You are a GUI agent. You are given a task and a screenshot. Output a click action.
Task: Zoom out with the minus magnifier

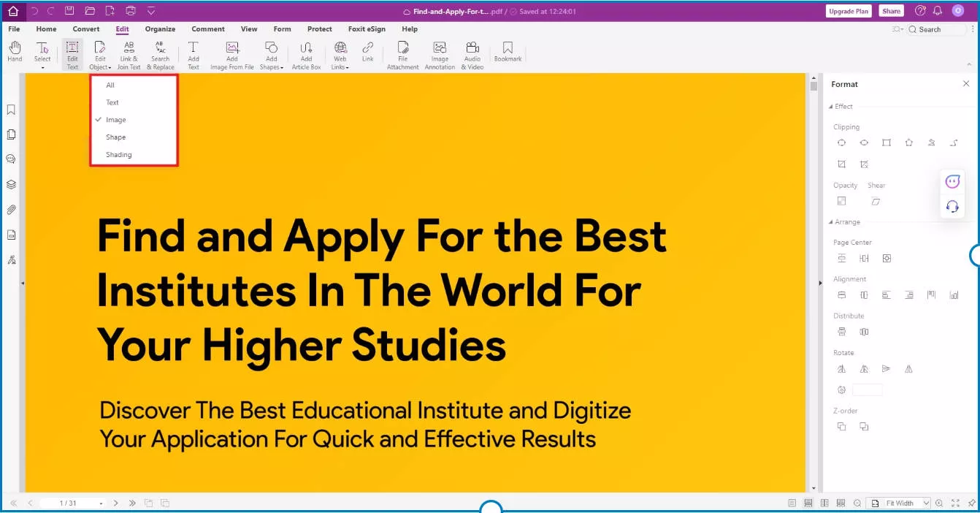857,503
